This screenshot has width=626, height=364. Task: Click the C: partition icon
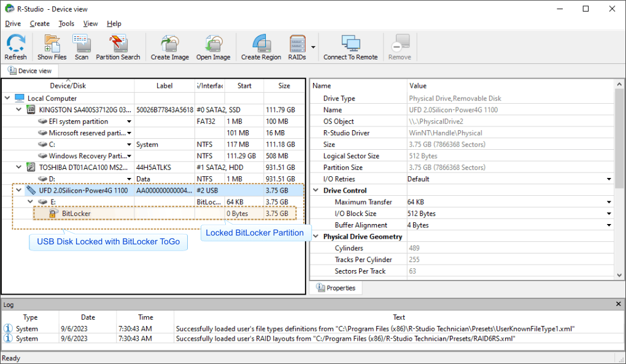(42, 144)
